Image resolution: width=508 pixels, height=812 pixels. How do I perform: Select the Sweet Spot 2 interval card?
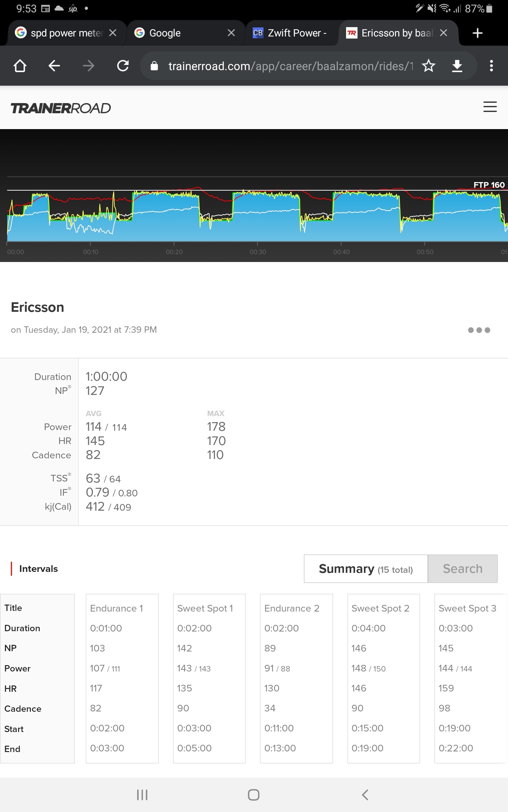[x=384, y=678]
